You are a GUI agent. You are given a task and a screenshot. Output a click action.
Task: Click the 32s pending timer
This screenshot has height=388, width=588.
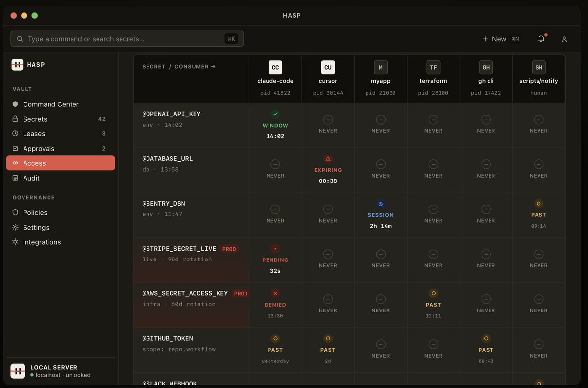click(275, 271)
